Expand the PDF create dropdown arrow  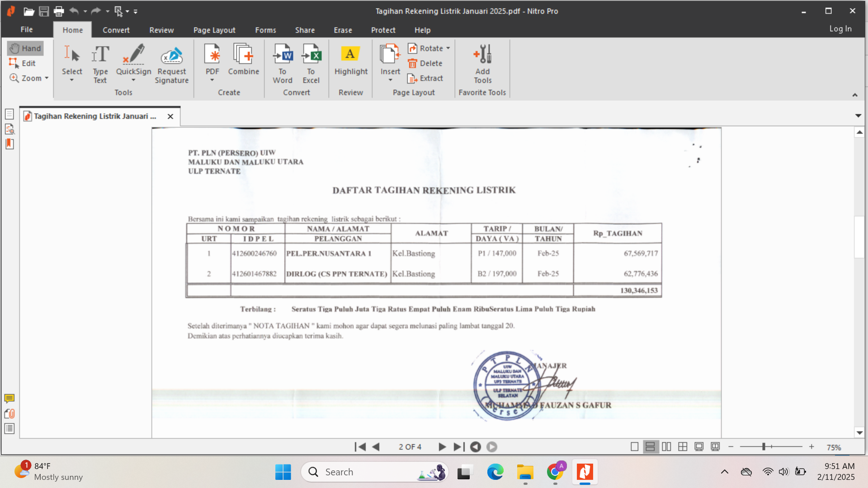[212, 80]
